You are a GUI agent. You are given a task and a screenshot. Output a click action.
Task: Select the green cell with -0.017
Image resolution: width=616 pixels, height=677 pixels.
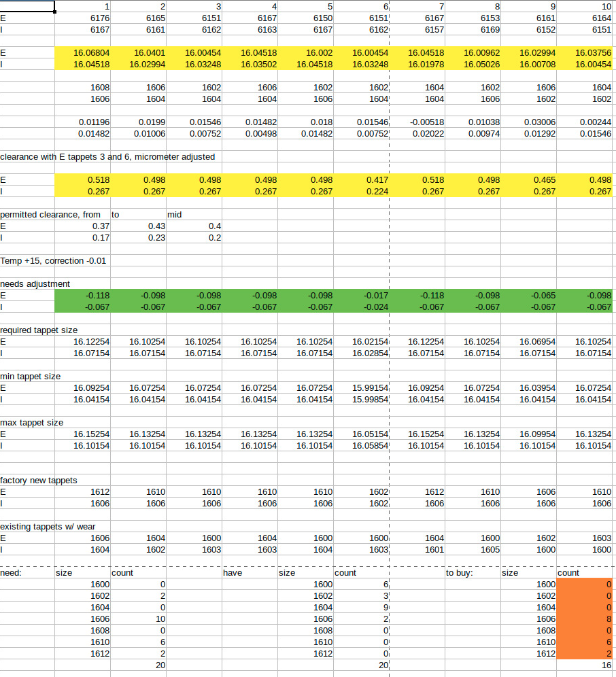(x=362, y=296)
